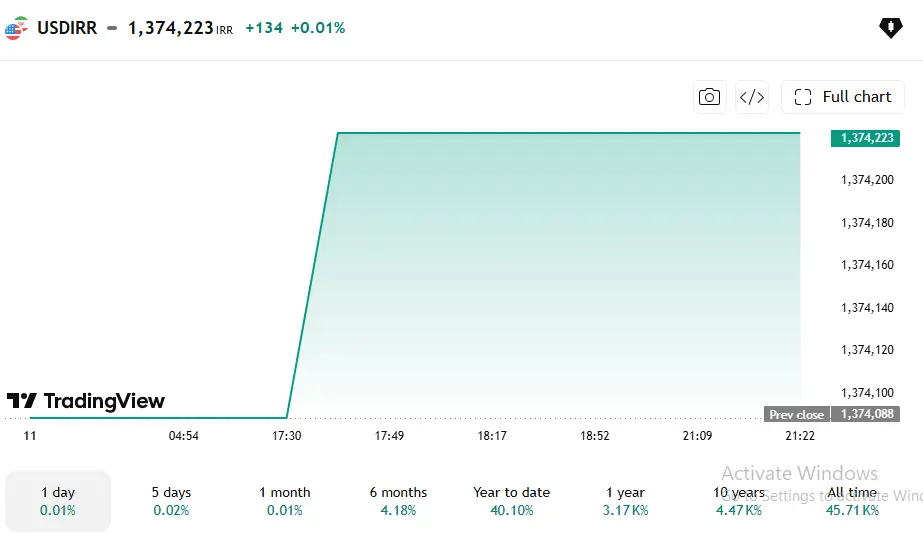Open the Full chart view

[x=843, y=97]
